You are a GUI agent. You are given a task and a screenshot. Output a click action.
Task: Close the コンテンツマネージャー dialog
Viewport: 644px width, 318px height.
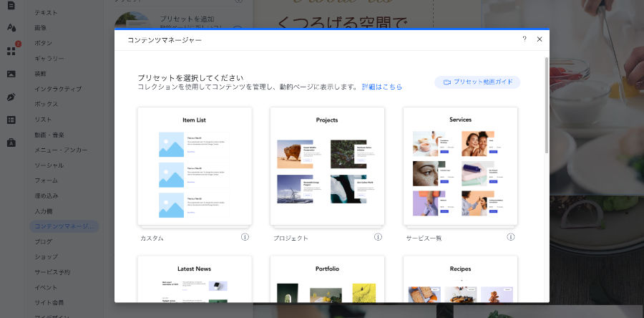pyautogui.click(x=540, y=39)
